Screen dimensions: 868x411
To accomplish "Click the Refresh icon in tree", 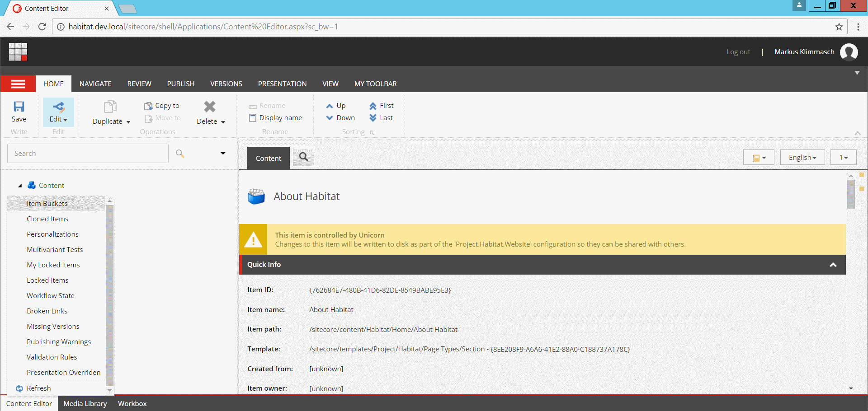I will (19, 388).
